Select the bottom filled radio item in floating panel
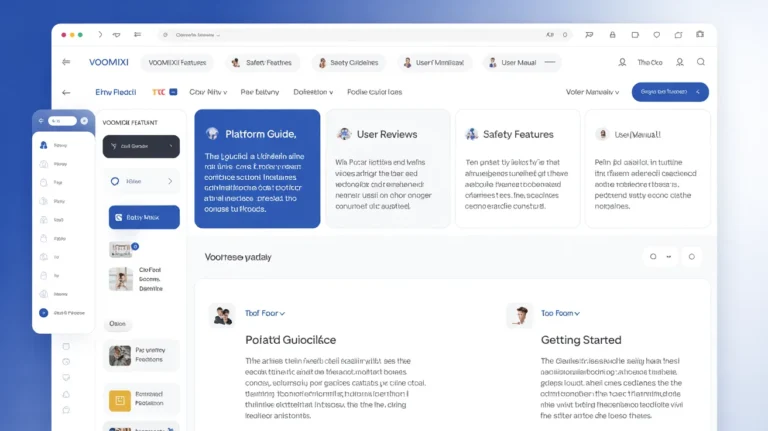768x431 pixels. coord(44,313)
